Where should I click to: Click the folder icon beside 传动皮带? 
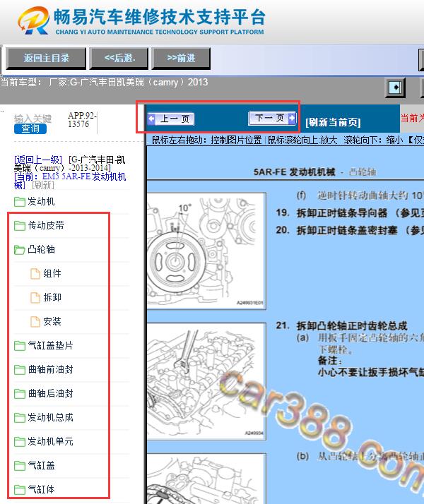[20, 226]
